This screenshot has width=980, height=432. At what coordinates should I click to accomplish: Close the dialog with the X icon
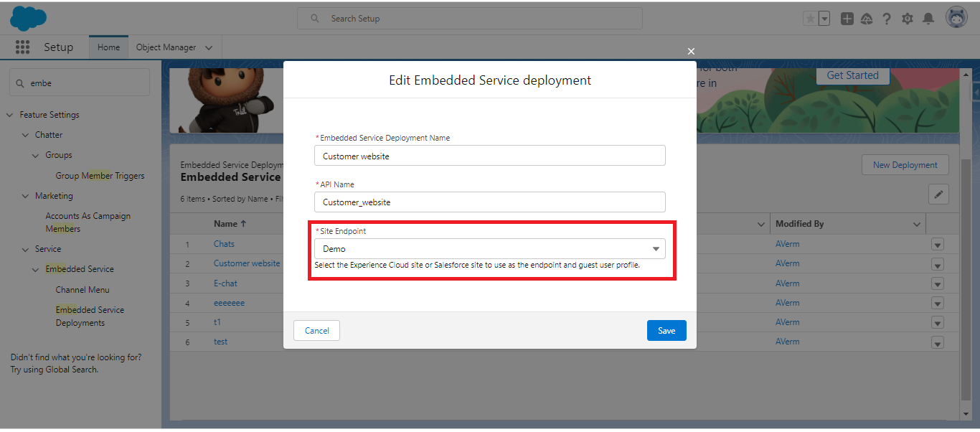691,52
